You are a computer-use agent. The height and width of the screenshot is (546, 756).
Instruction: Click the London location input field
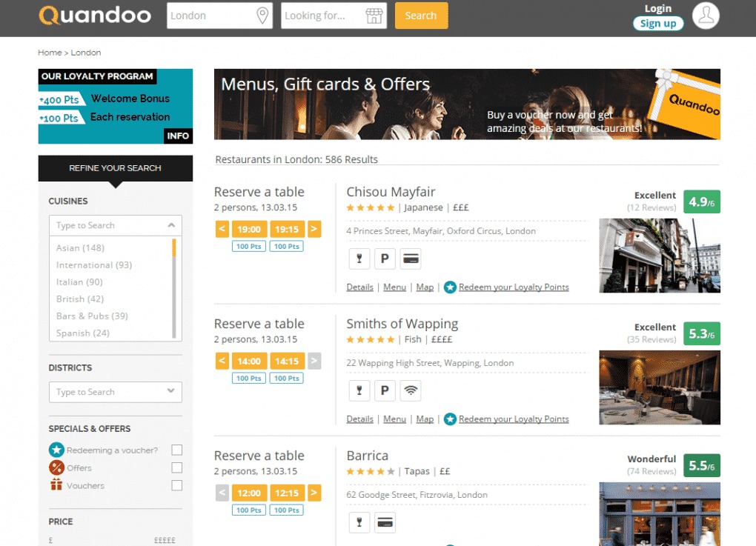(220, 16)
